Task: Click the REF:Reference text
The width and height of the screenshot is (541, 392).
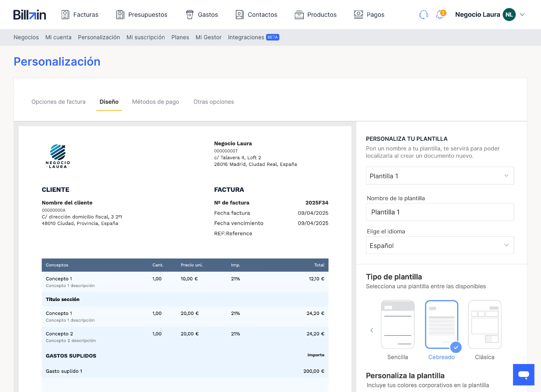Action: (x=233, y=233)
